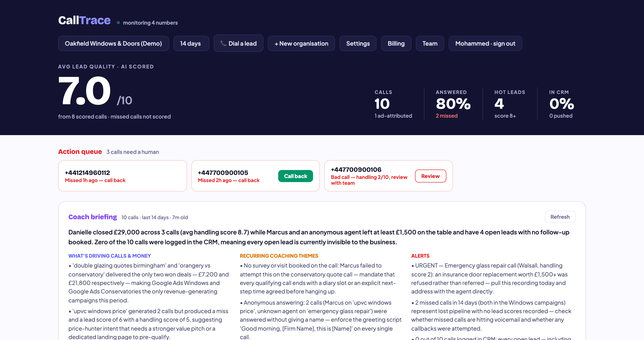644x340 pixels.
Task: Open Settings
Action: [x=358, y=43]
